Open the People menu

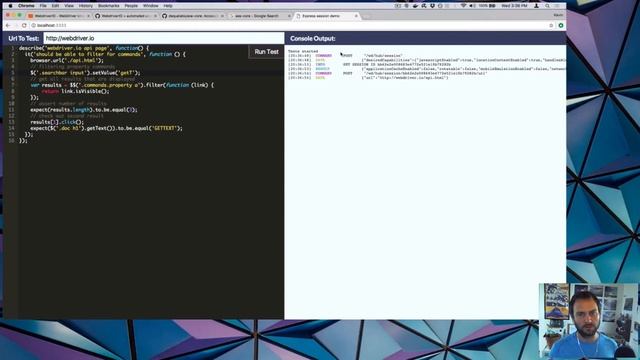tap(131, 6)
